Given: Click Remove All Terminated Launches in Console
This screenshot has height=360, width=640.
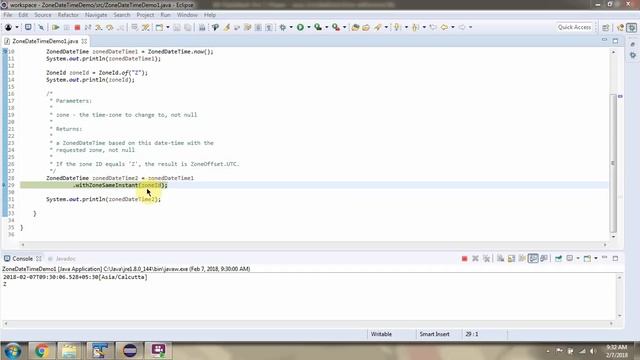Looking at the screenshot, I should pos(486,258).
